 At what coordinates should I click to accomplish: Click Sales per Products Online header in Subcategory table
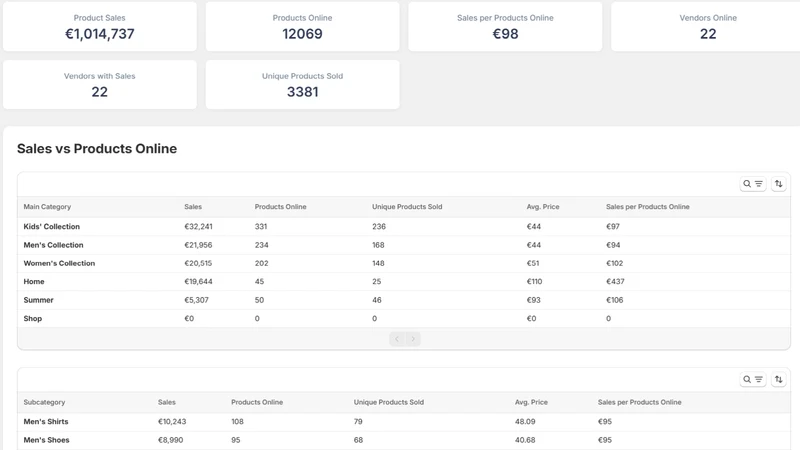tap(639, 402)
